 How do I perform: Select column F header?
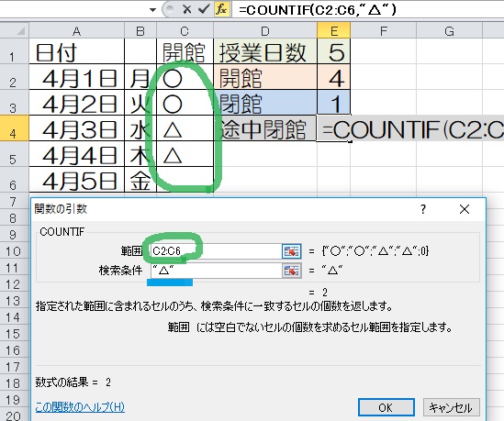pos(384,31)
